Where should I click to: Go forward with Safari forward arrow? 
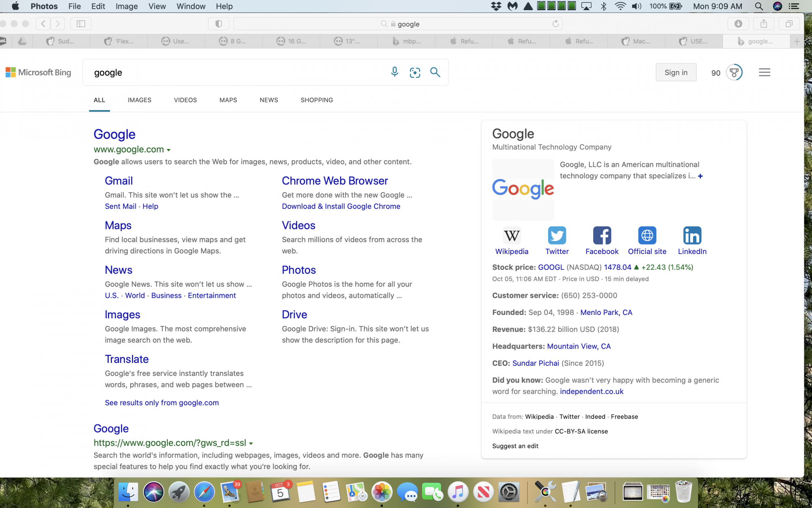[x=58, y=24]
